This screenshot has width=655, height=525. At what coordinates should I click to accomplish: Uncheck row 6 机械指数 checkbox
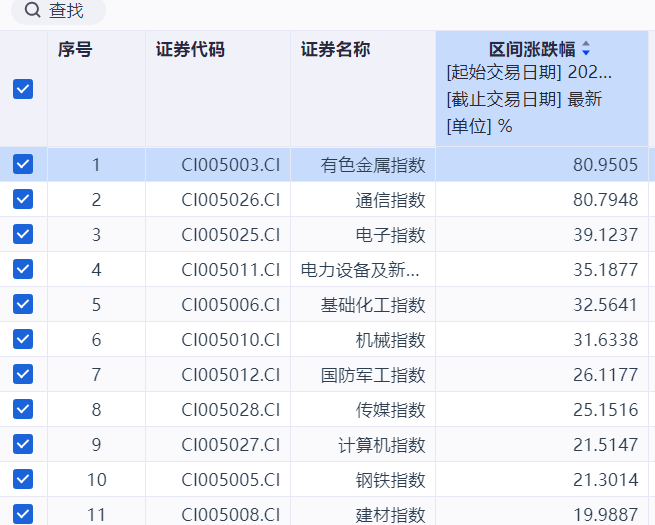23,339
